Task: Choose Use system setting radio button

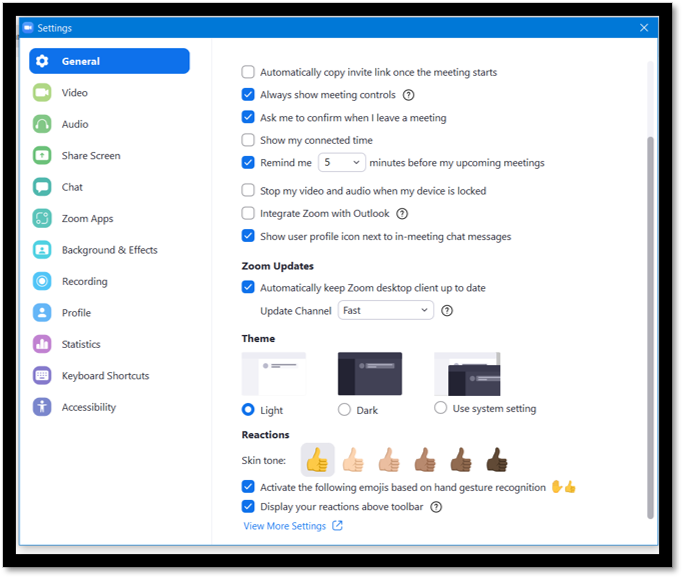Action: click(x=440, y=408)
